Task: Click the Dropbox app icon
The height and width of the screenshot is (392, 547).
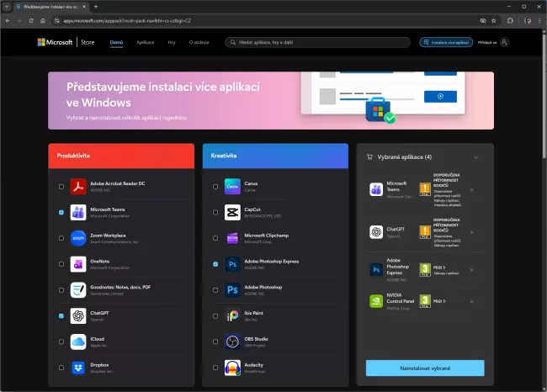Action: (x=78, y=368)
